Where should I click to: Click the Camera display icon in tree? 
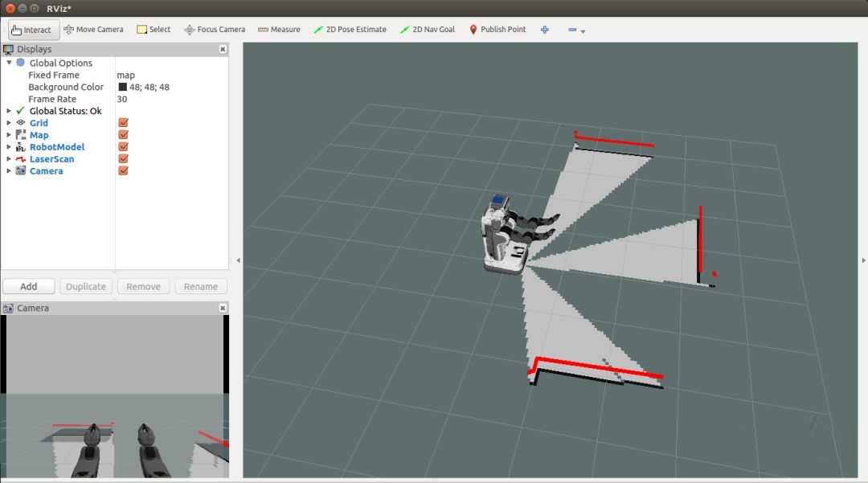[20, 171]
